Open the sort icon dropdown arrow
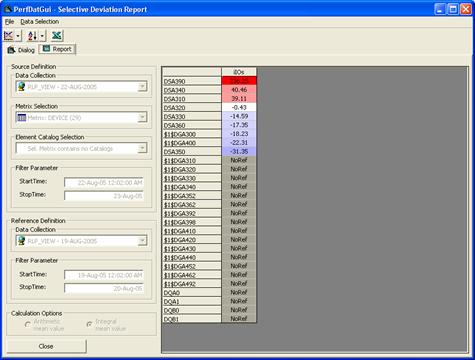This screenshot has height=360, width=475. pyautogui.click(x=42, y=35)
